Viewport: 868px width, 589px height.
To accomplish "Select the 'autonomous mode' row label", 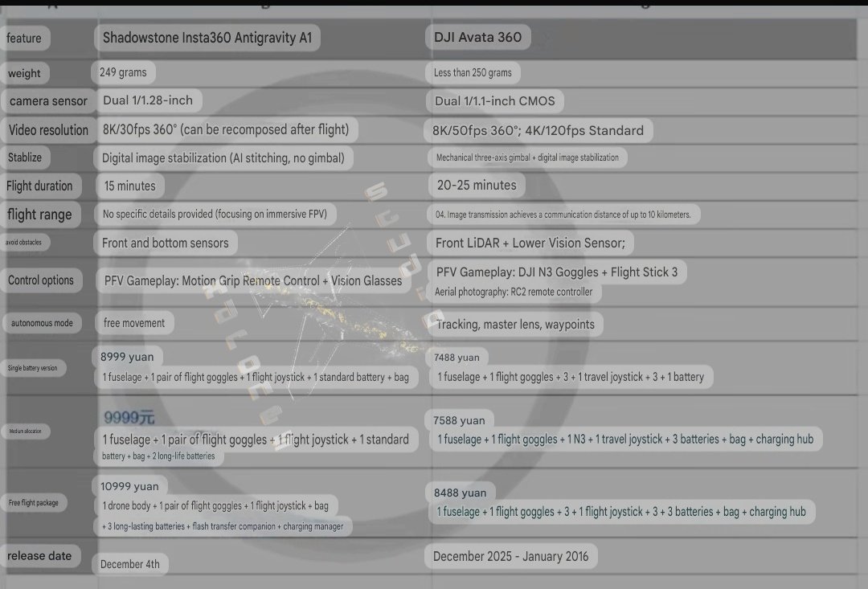I will pyautogui.click(x=42, y=323).
